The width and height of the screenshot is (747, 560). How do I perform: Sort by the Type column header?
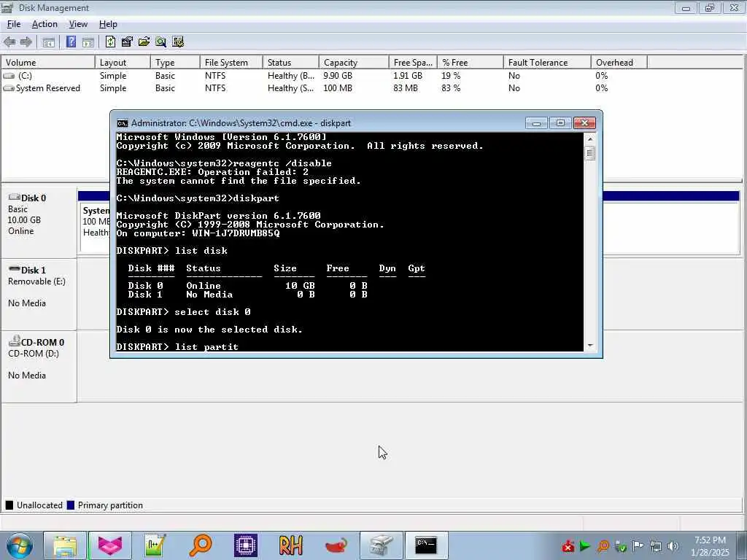[175, 63]
